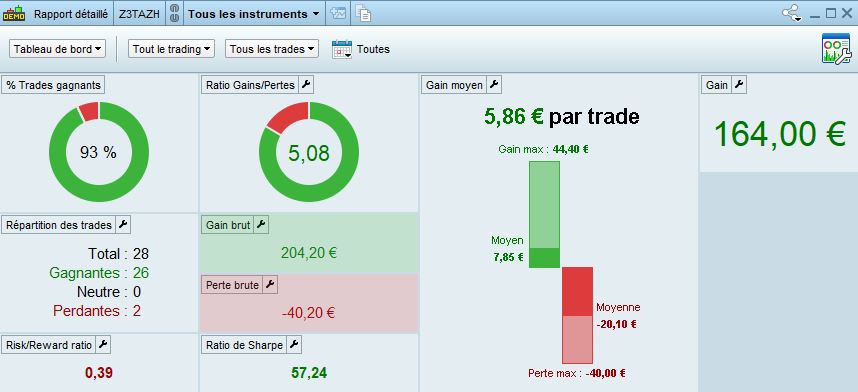Click the copy documents icon
The image size is (858, 392).
(363, 14)
